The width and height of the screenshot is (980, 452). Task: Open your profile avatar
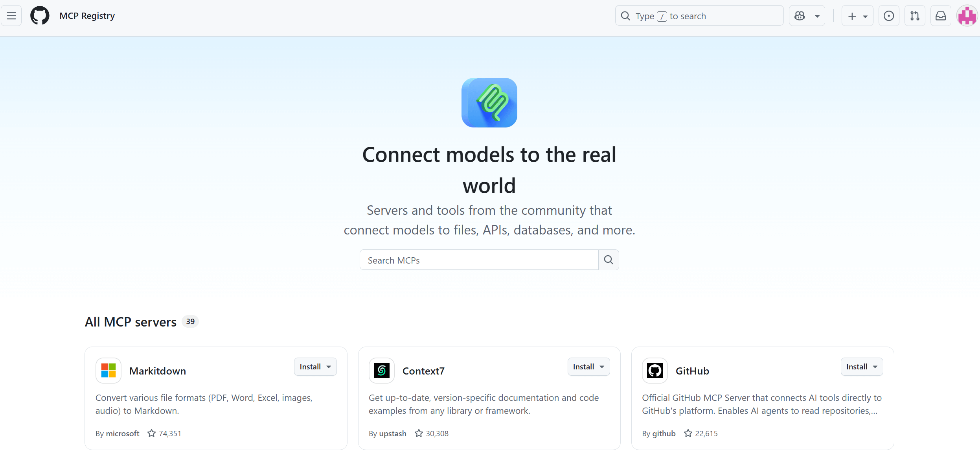(967, 15)
